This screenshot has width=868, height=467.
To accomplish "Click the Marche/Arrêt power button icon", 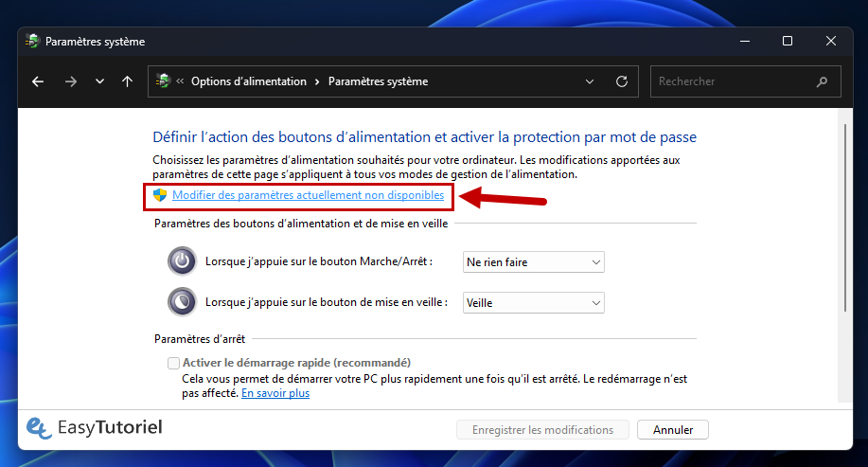I will (x=182, y=260).
